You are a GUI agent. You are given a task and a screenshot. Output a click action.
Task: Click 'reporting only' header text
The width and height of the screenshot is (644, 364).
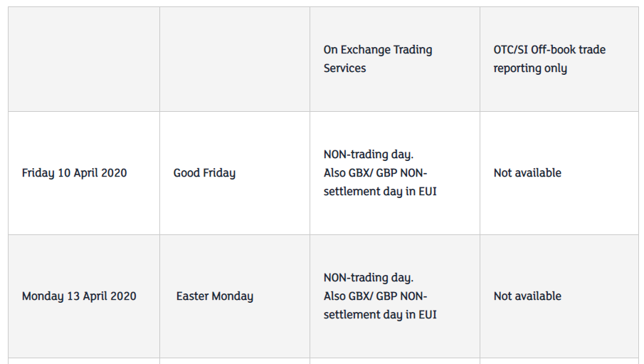[530, 68]
